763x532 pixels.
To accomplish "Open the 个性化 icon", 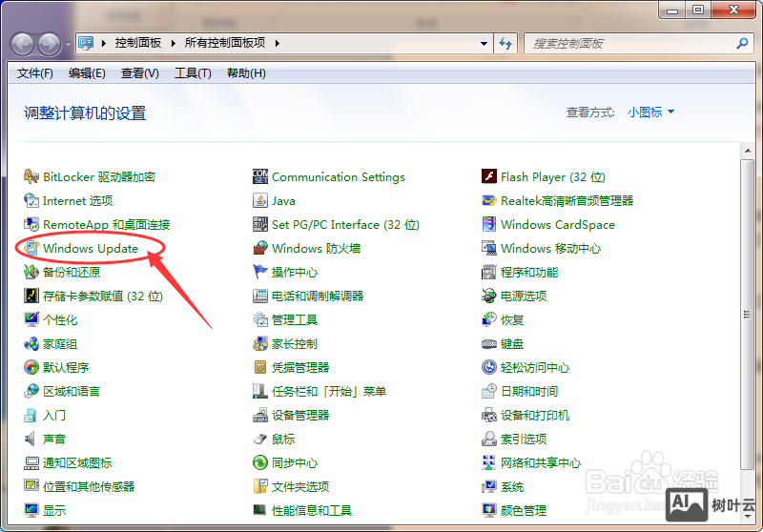I will [x=31, y=319].
